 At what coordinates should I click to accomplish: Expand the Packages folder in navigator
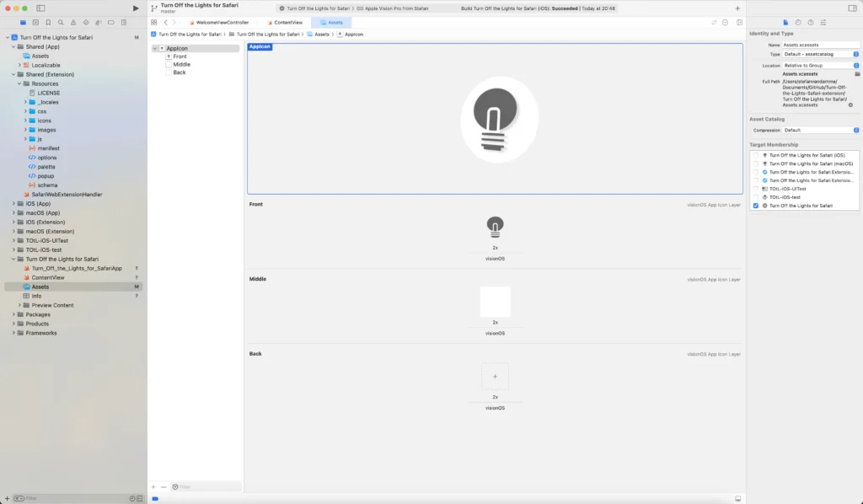pos(16,314)
